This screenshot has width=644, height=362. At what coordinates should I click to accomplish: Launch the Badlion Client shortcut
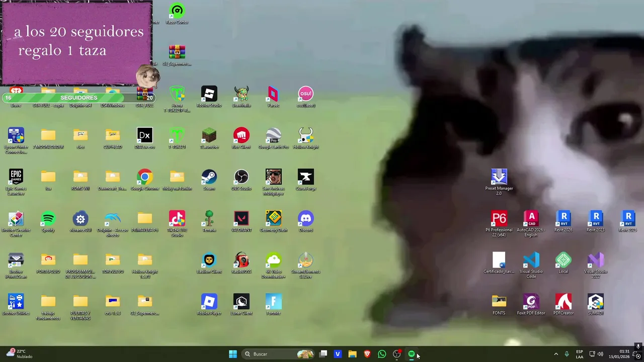[x=209, y=264]
